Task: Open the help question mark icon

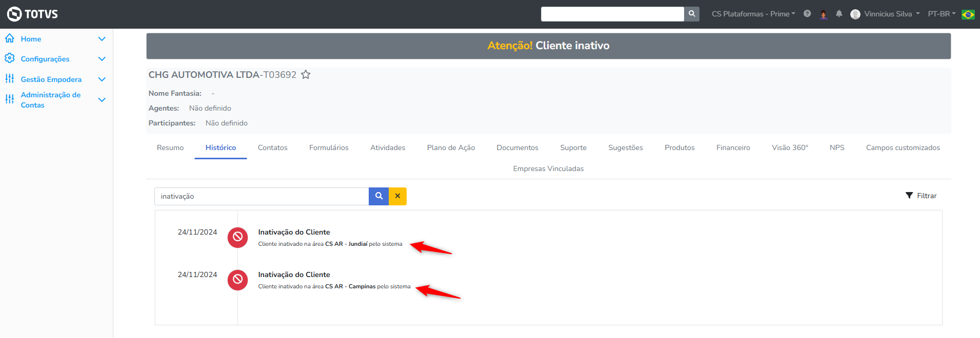Action: [x=807, y=14]
